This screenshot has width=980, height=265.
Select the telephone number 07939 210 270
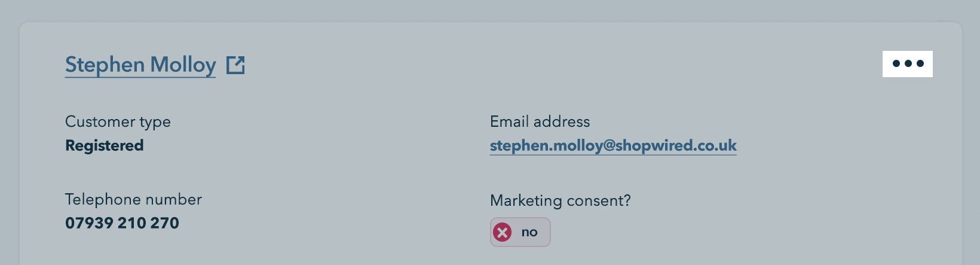(122, 223)
